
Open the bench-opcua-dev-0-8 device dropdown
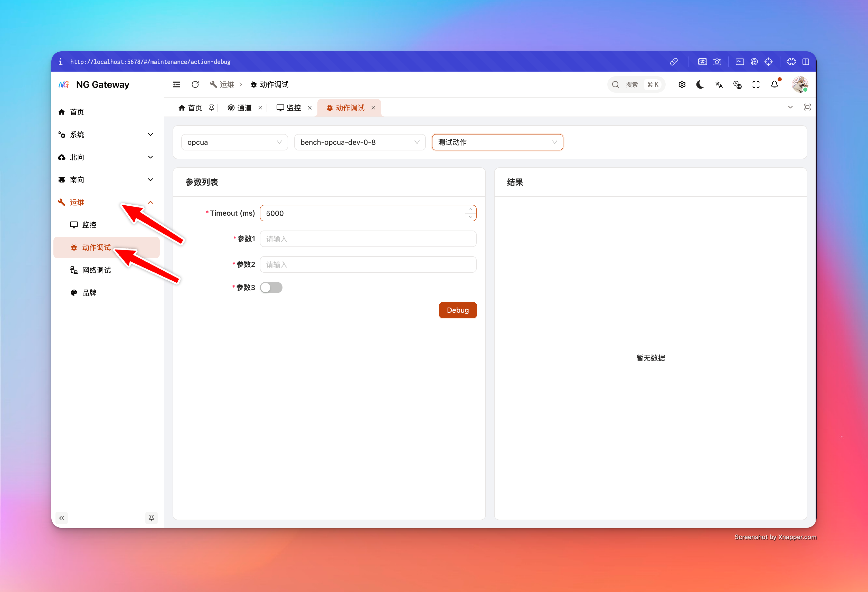(x=360, y=142)
